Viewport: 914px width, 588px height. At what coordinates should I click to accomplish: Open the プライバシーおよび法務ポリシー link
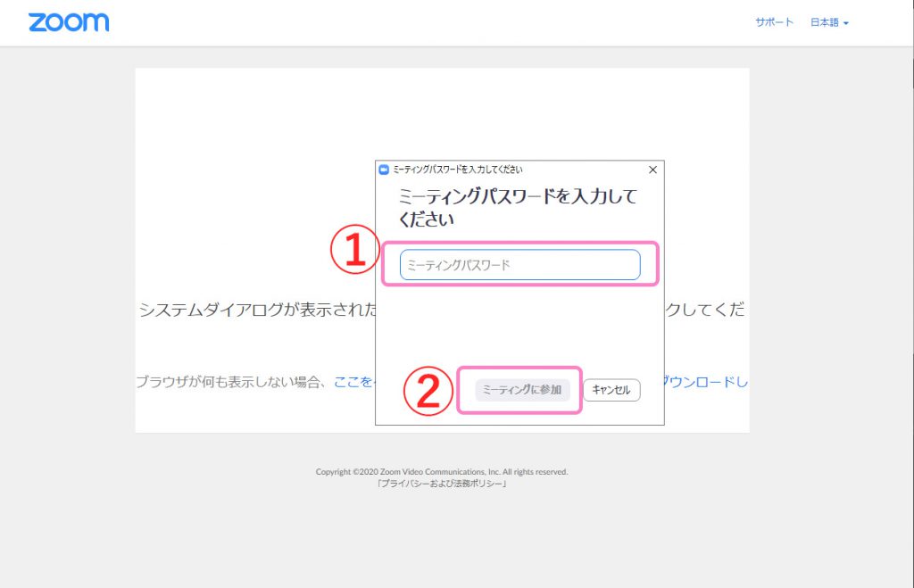[442, 484]
